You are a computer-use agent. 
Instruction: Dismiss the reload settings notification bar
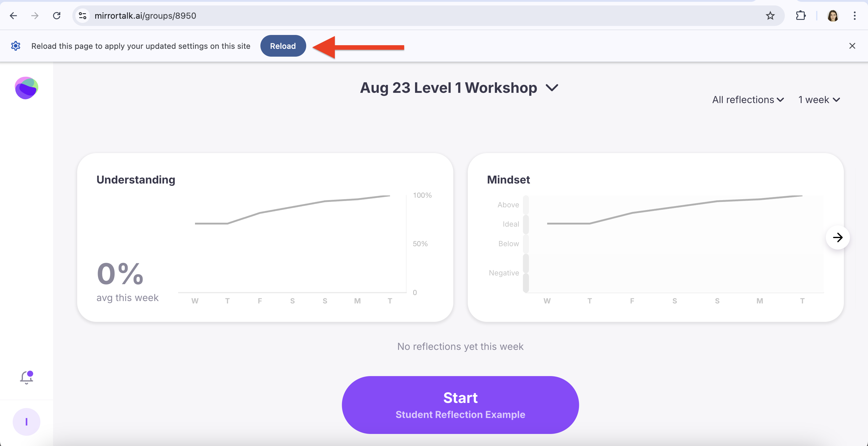coord(852,46)
